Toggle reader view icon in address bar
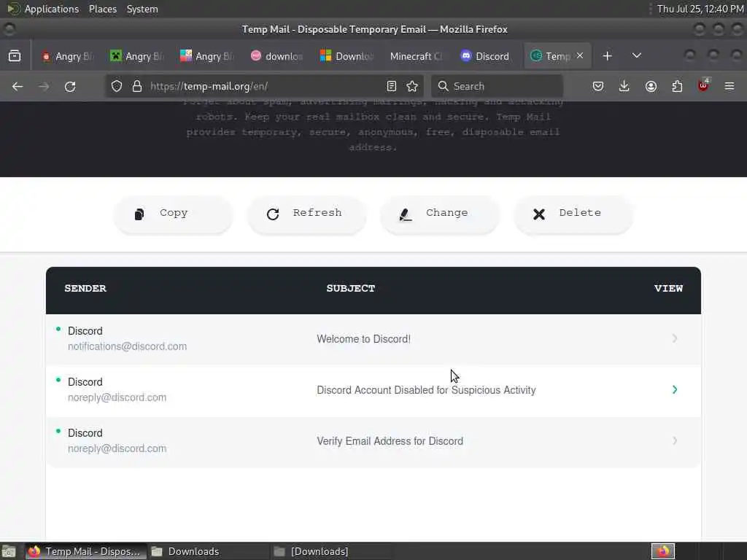The height and width of the screenshot is (560, 747). 392,86
